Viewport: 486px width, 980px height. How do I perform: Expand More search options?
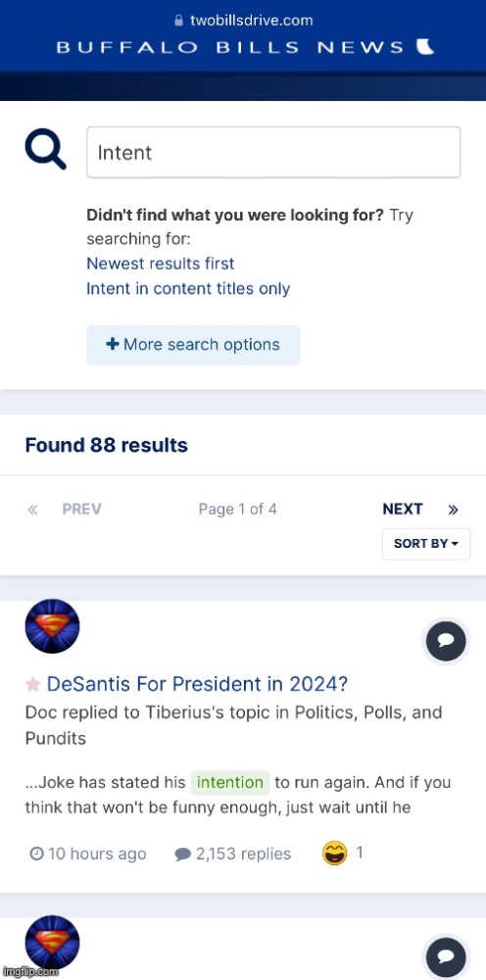pos(193,345)
